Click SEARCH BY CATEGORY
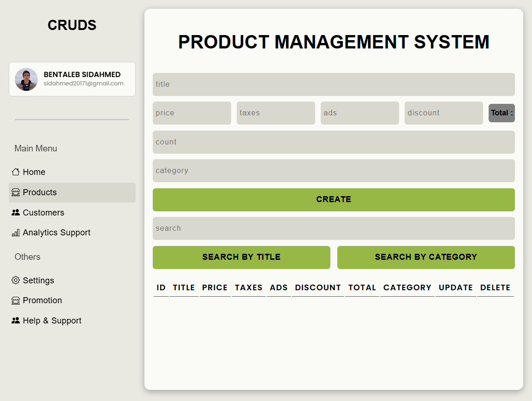532x401 pixels. [x=425, y=257]
